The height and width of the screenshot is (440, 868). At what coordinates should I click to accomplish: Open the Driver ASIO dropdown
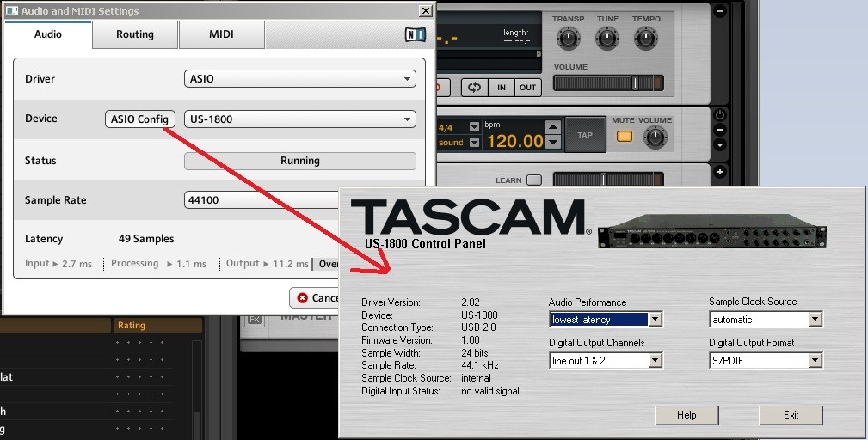[x=299, y=79]
